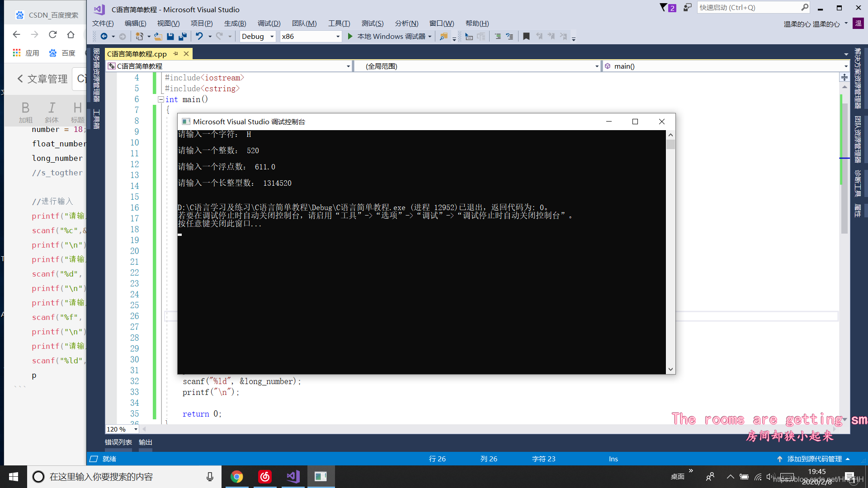Open the x86 platform dropdown
868x488 pixels.
pyautogui.click(x=311, y=36)
